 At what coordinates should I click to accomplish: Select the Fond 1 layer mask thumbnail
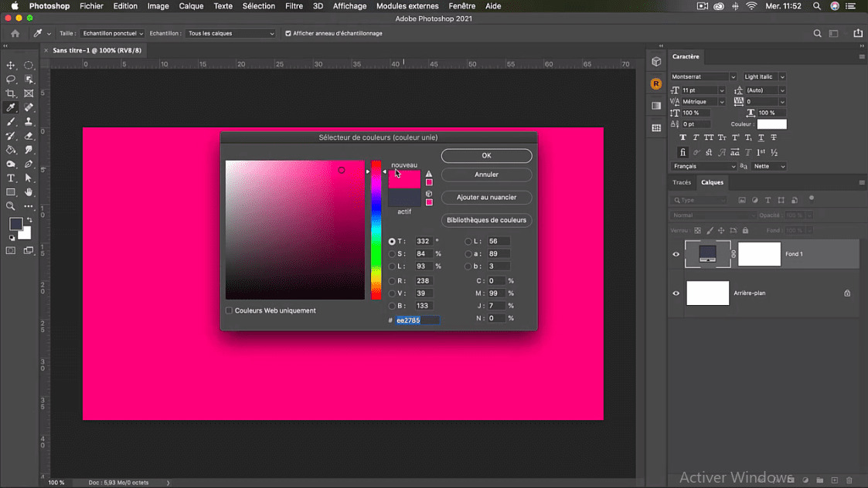coord(759,254)
